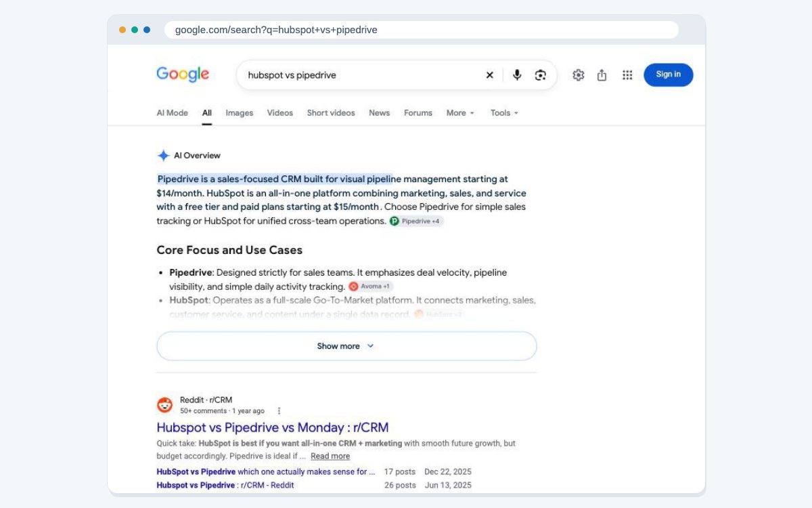Click the bold Pipedrive bullet term
Screen dimensions: 812x508
(191, 272)
